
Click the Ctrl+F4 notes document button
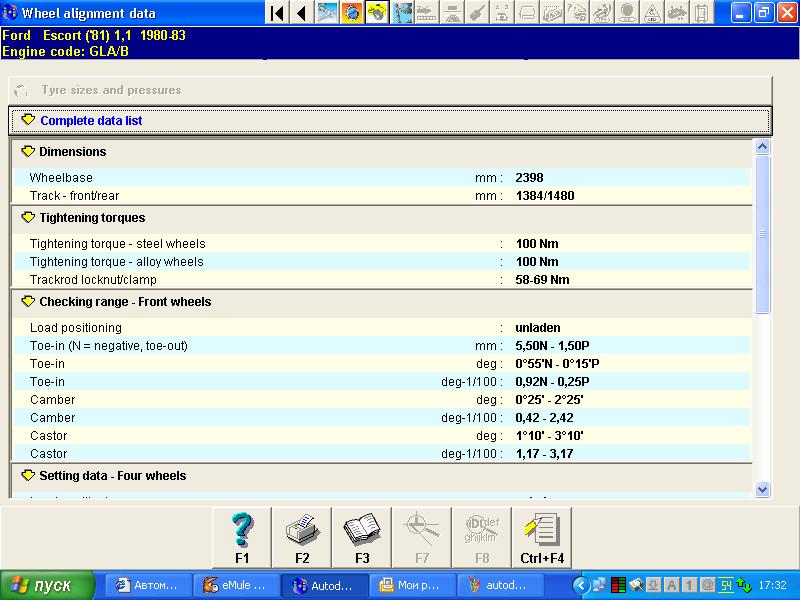[542, 537]
